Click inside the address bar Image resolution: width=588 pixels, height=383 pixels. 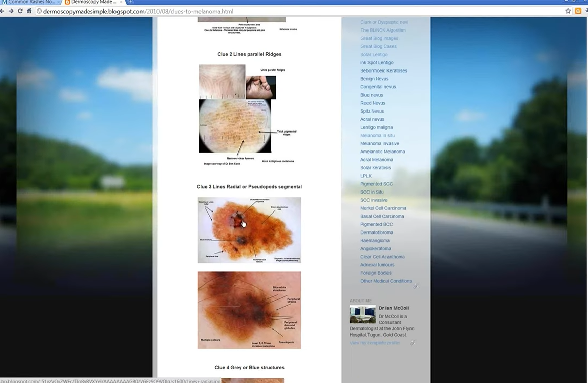coord(203,11)
